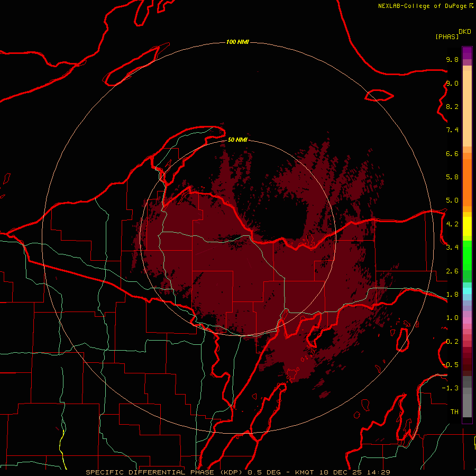Click the DKD unit label above the scale
Image resolution: width=476 pixels, height=476 pixels.
pyautogui.click(x=465, y=32)
